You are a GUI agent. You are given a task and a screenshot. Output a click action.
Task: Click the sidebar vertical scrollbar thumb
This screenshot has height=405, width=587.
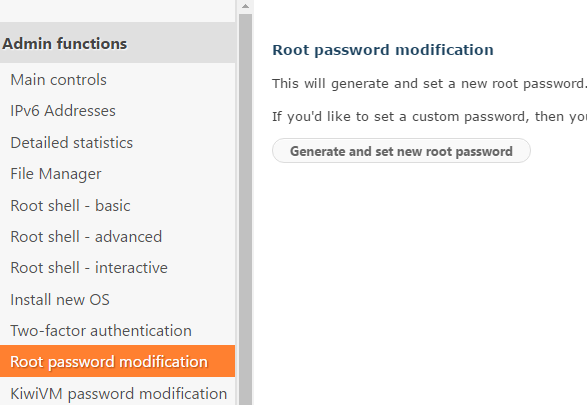tap(246, 210)
